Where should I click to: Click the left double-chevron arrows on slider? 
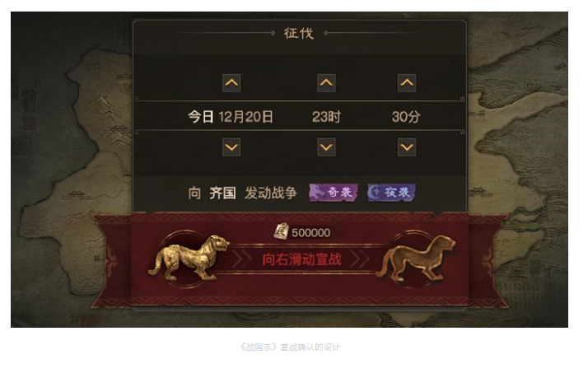[x=242, y=259]
